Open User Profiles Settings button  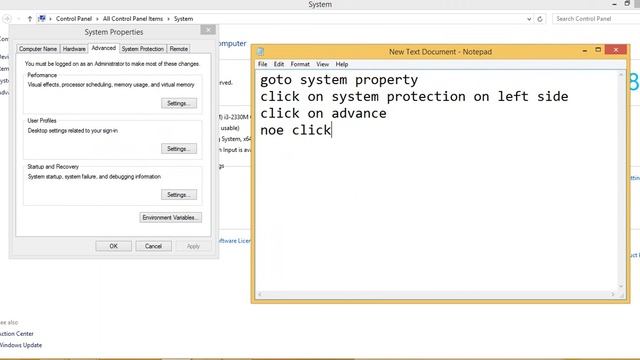pyautogui.click(x=179, y=149)
